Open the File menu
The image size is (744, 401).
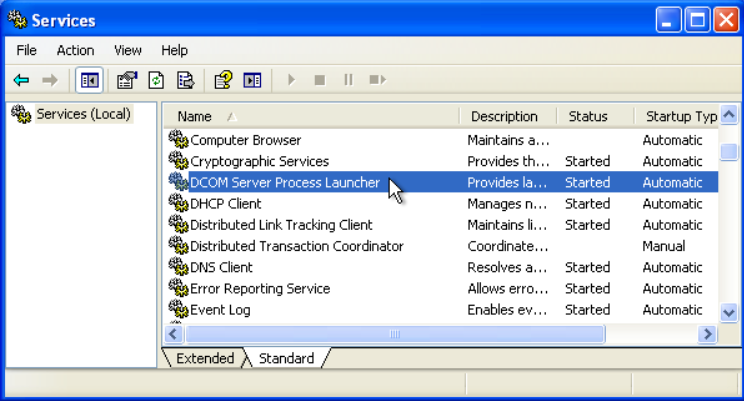tap(26, 50)
